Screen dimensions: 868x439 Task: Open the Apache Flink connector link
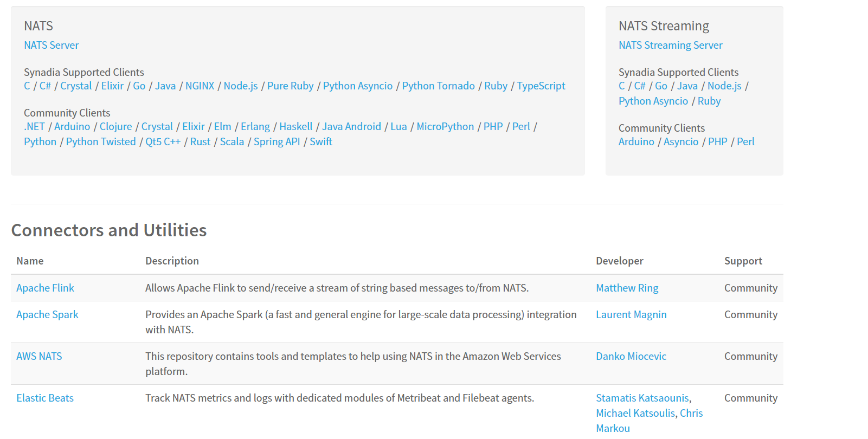(x=45, y=288)
